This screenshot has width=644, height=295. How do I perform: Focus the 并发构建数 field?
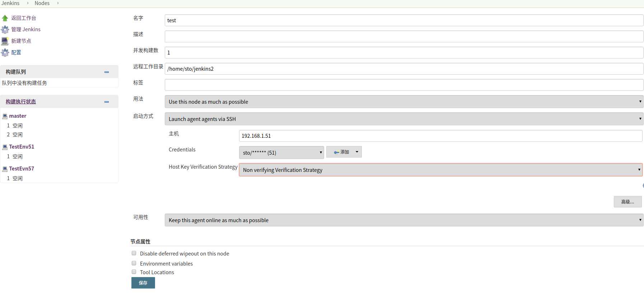(x=404, y=53)
